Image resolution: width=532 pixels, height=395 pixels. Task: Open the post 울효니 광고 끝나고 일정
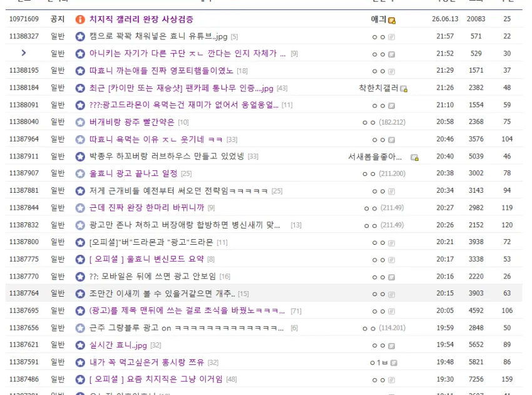(133, 173)
